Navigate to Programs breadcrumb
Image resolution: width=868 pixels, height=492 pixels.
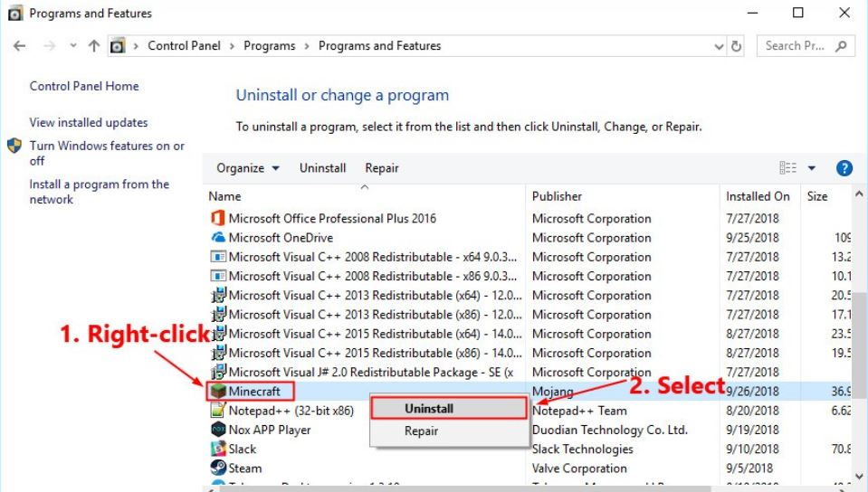click(270, 46)
